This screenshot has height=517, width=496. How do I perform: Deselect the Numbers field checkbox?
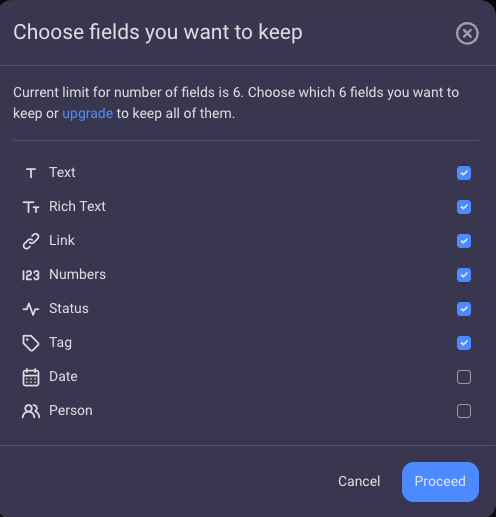[464, 275]
